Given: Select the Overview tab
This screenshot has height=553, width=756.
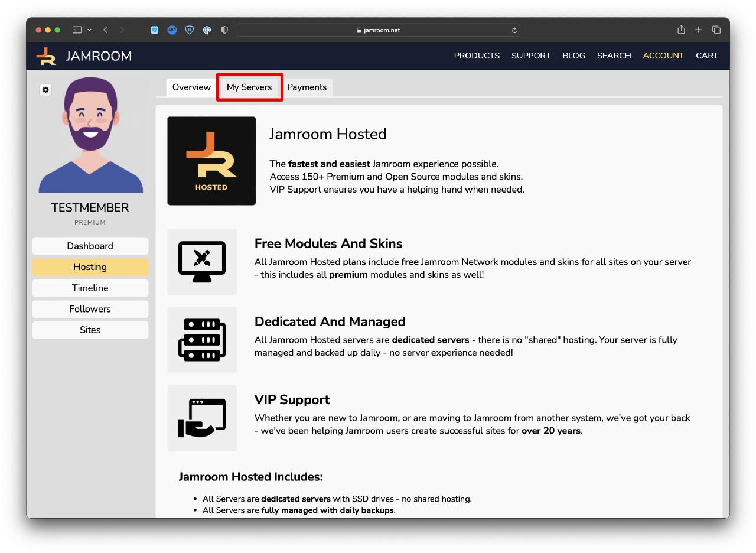Looking at the screenshot, I should pyautogui.click(x=191, y=87).
